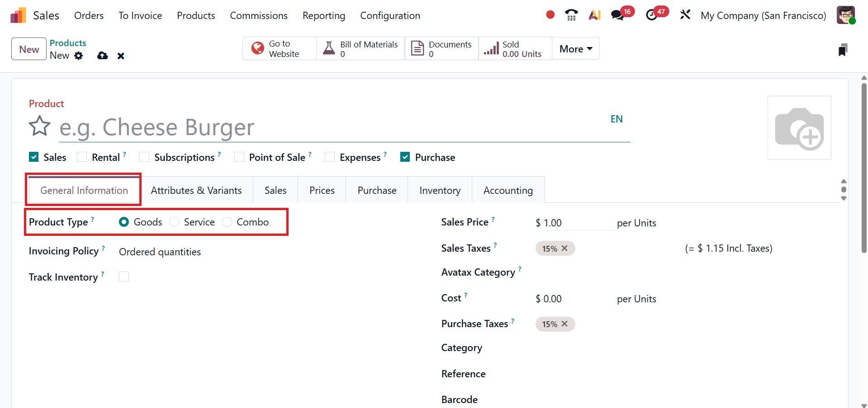The image size is (868, 408).
Task: Open the gear settings icon next to New
Action: [79, 56]
